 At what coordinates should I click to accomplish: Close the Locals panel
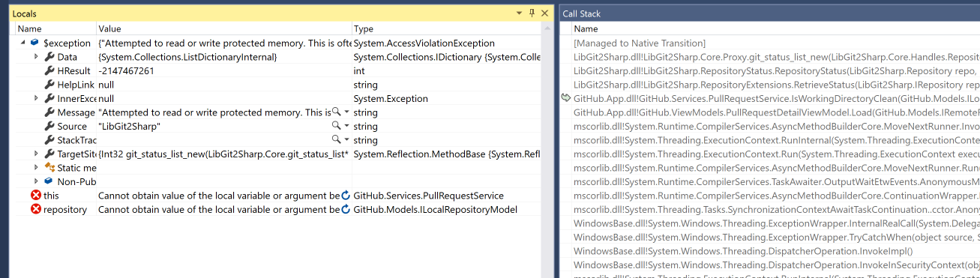pos(544,13)
